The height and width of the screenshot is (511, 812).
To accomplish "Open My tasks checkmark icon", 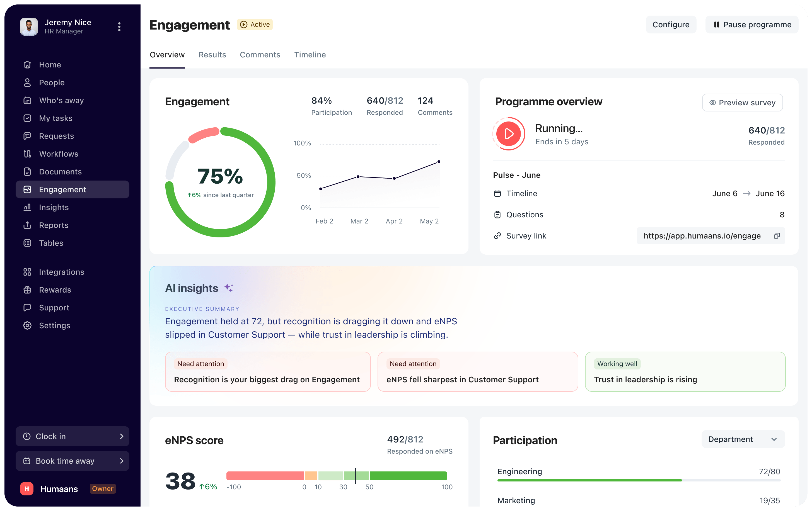I will [x=27, y=118].
